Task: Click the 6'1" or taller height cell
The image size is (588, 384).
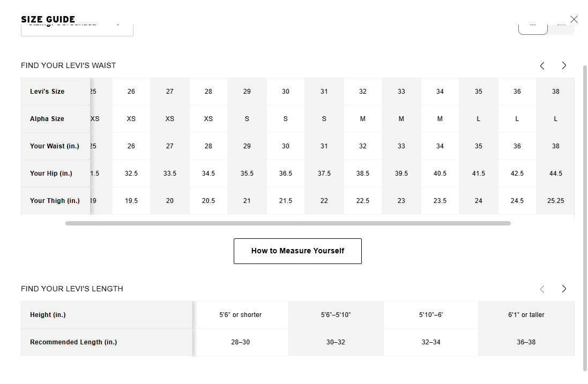Action: tap(526, 315)
